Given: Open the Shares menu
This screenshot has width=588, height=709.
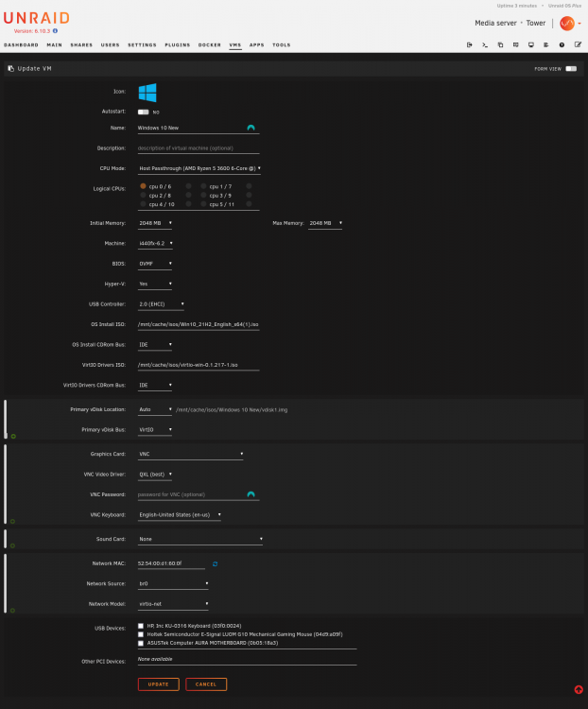Looking at the screenshot, I should pos(81,45).
